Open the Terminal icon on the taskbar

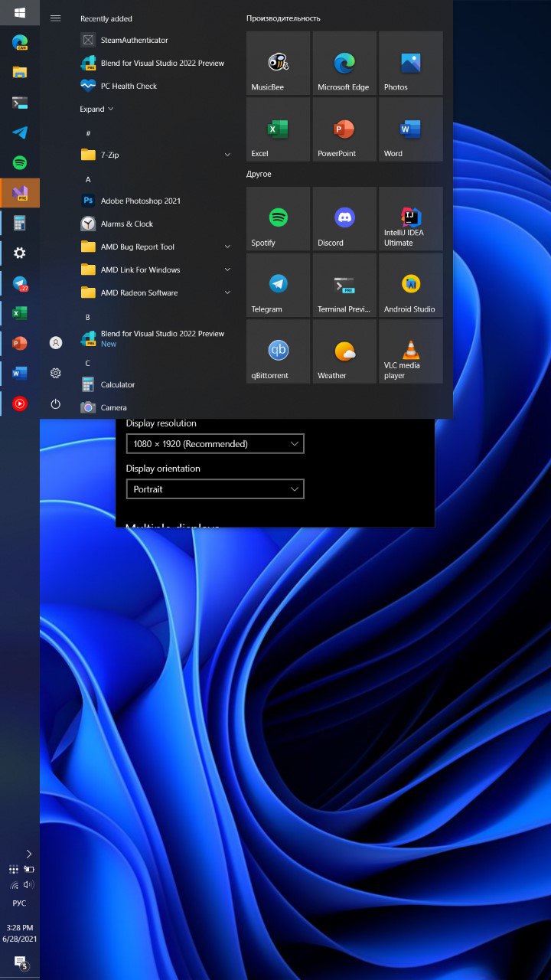pos(20,103)
